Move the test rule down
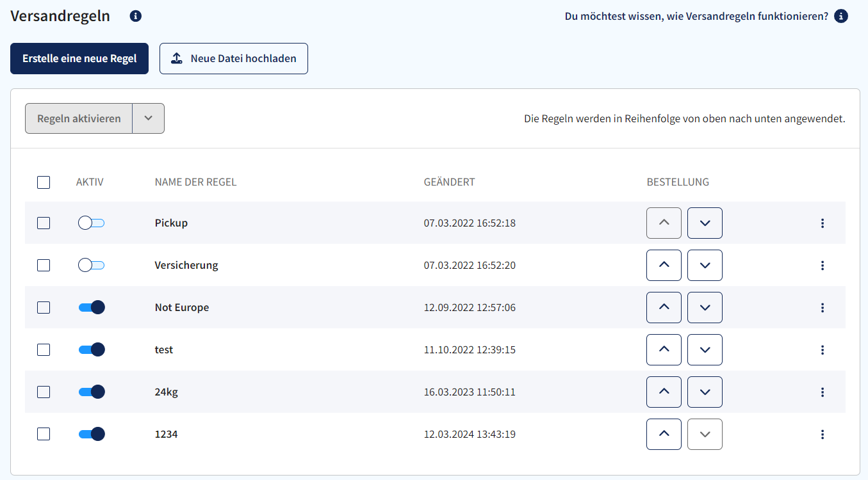This screenshot has width=868, height=480. coord(705,349)
